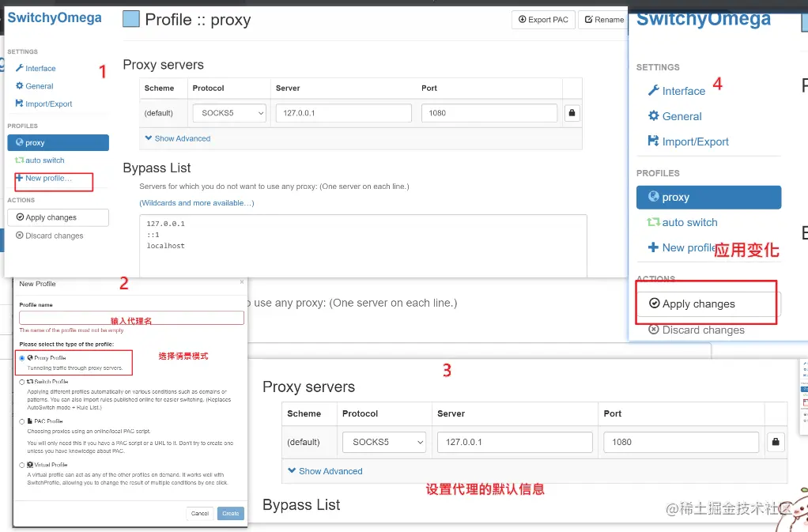Select the Switch Profile radio option
Screen dimensions: 808x532
[x=21, y=382]
